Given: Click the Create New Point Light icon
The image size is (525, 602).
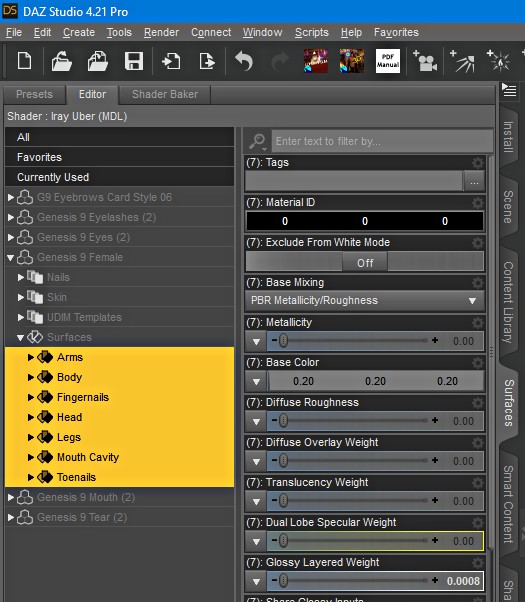Looking at the screenshot, I should [x=498, y=61].
